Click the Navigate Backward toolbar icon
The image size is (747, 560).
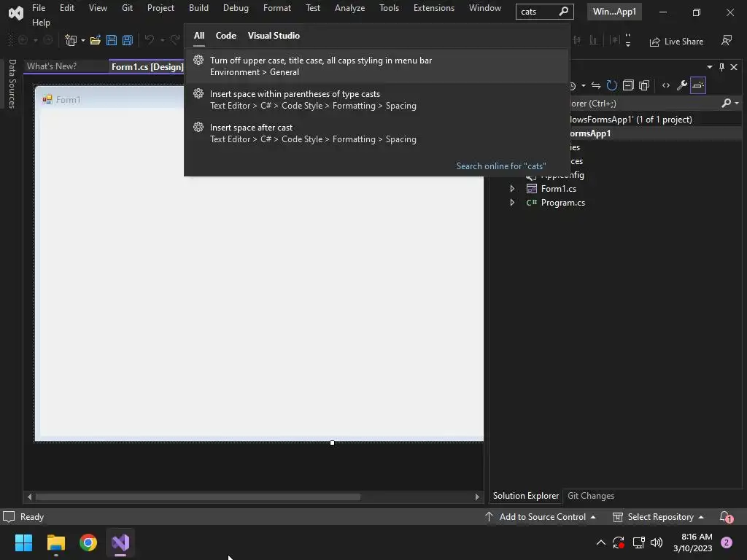23,41
